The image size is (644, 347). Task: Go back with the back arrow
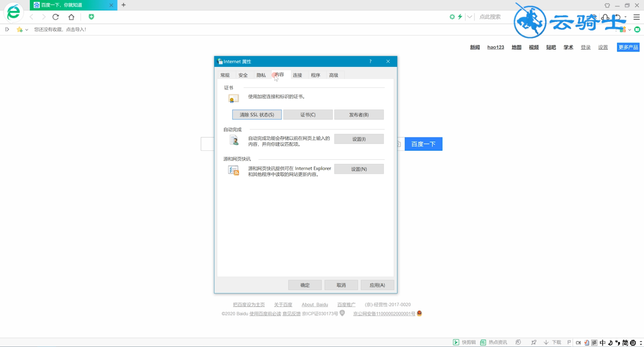point(32,17)
